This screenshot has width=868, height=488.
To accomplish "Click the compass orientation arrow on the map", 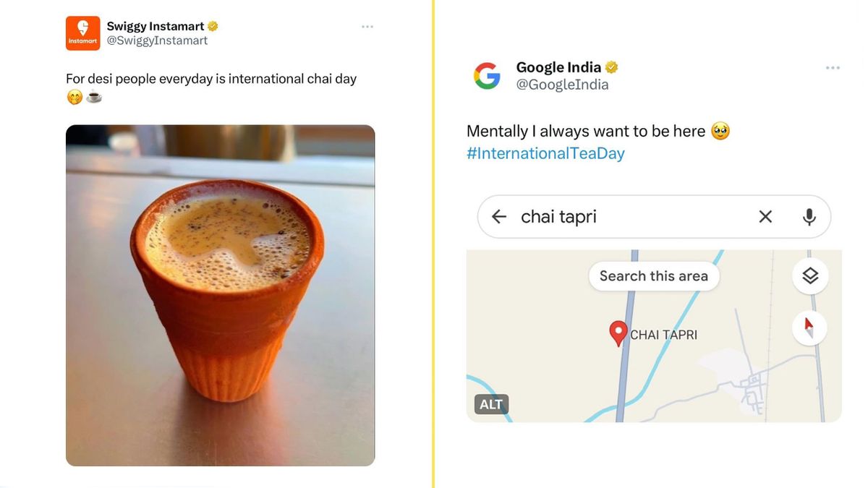I will tap(810, 328).
